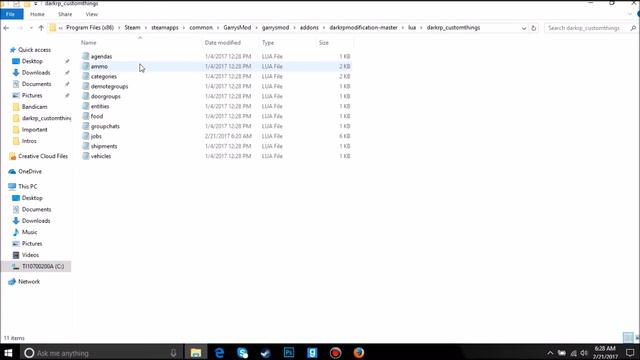Select the categories file icon
Screen dimensions: 640x360
click(85, 76)
